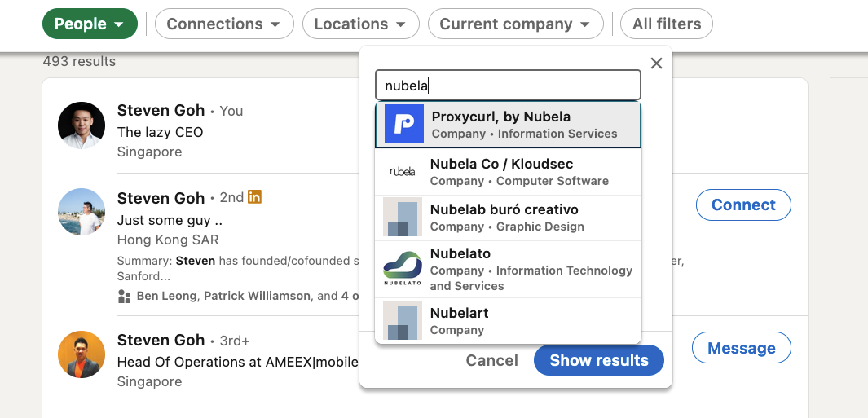Viewport: 868px width, 418px height.
Task: Open profile photo of Steven Goh, Hong Kong SAR
Action: tap(82, 212)
